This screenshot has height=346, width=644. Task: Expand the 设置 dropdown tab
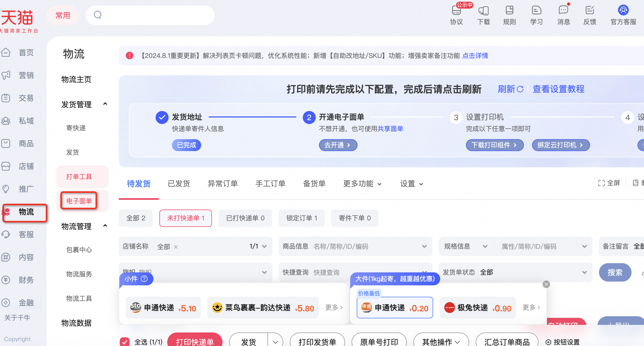point(411,184)
